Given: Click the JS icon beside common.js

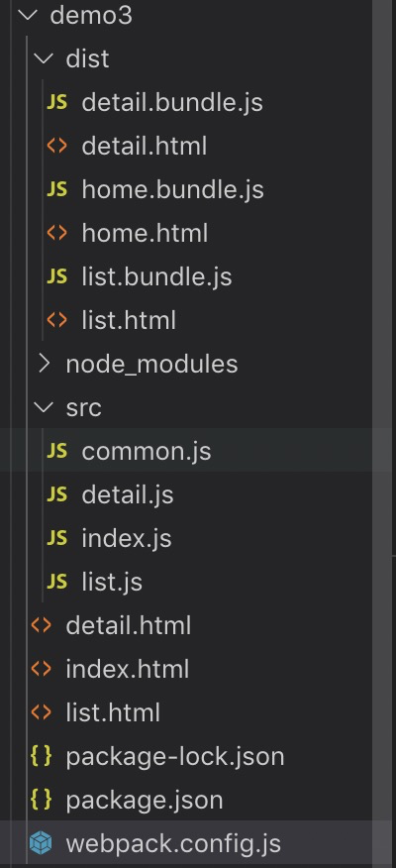Looking at the screenshot, I should pos(57,451).
